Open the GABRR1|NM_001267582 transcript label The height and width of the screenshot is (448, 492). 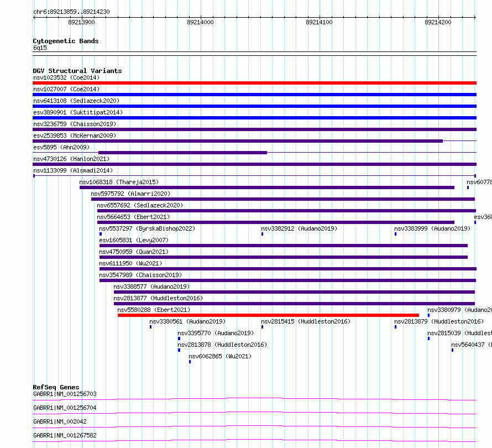tap(65, 435)
